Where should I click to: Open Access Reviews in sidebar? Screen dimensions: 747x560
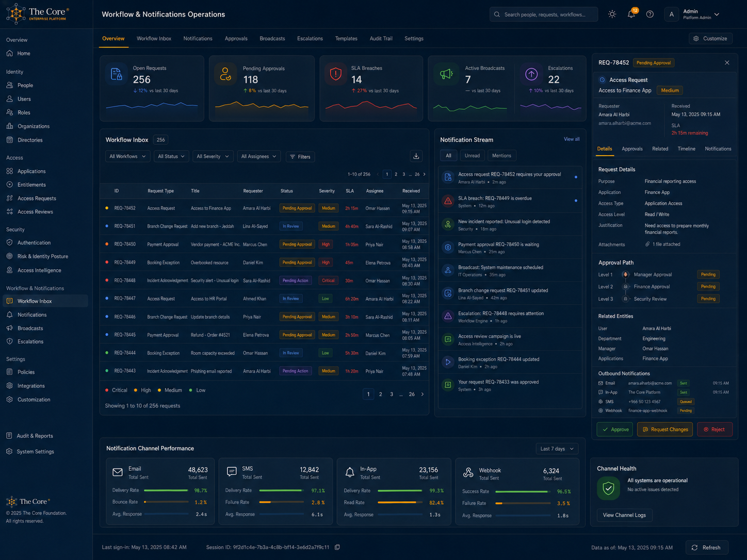[x=35, y=211]
